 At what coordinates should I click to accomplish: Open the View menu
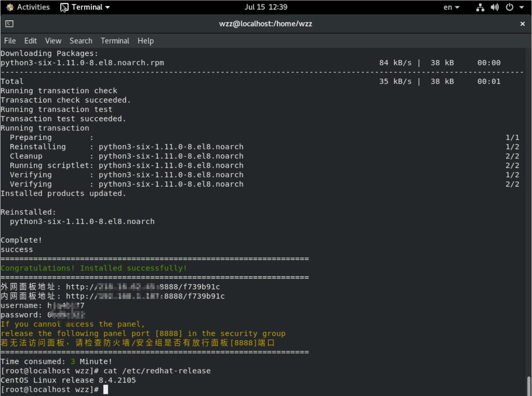pyautogui.click(x=53, y=41)
